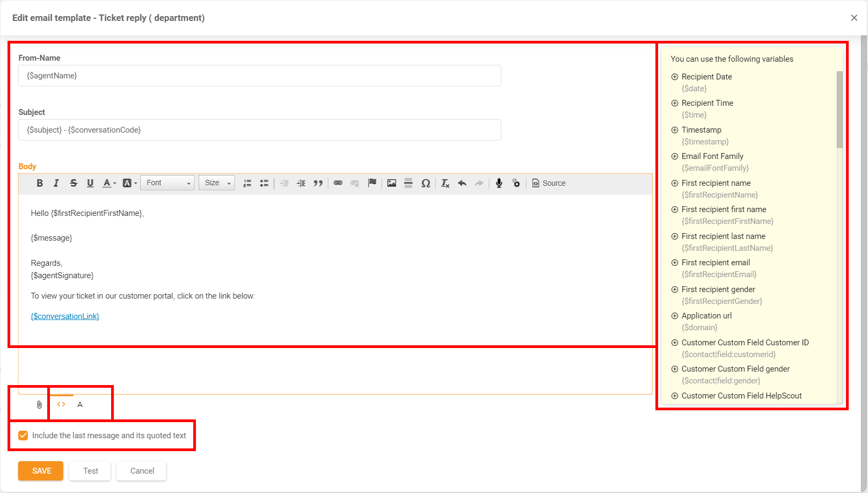Click the microphone dictation icon
The width and height of the screenshot is (868, 493).
pyautogui.click(x=499, y=183)
